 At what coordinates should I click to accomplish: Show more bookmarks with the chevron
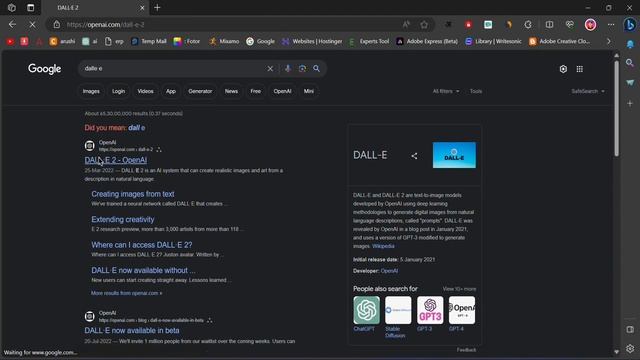point(609,41)
